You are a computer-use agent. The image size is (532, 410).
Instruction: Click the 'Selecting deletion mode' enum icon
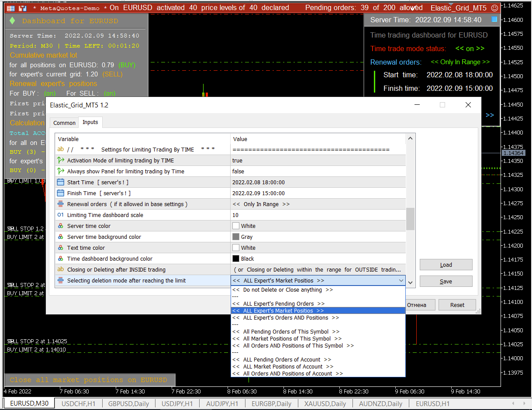[x=61, y=281]
